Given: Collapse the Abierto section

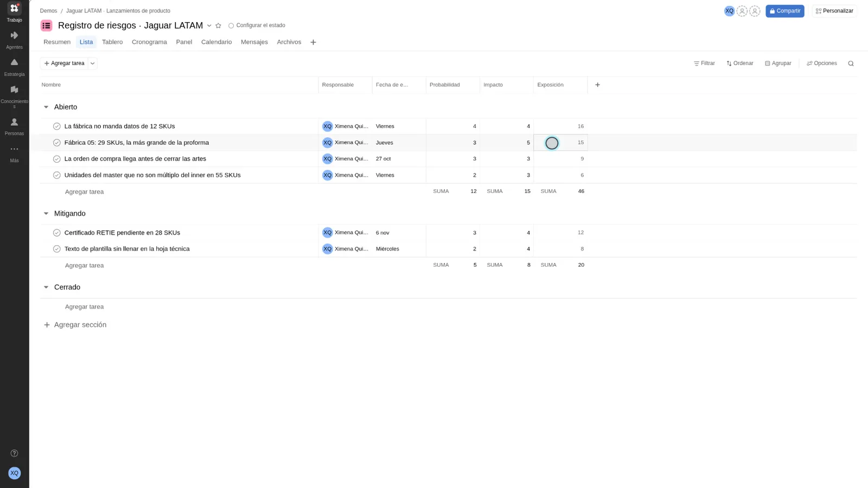Looking at the screenshot, I should [46, 107].
